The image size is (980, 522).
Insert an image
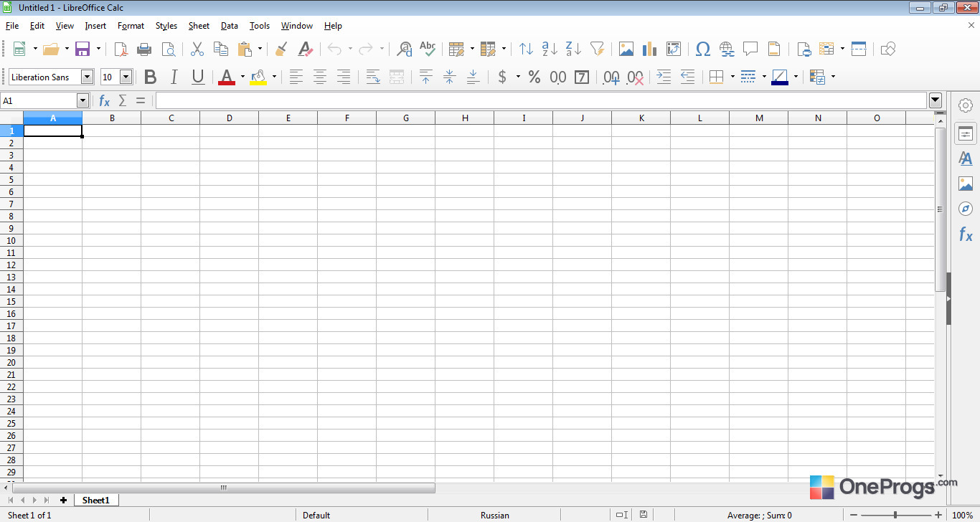click(626, 49)
